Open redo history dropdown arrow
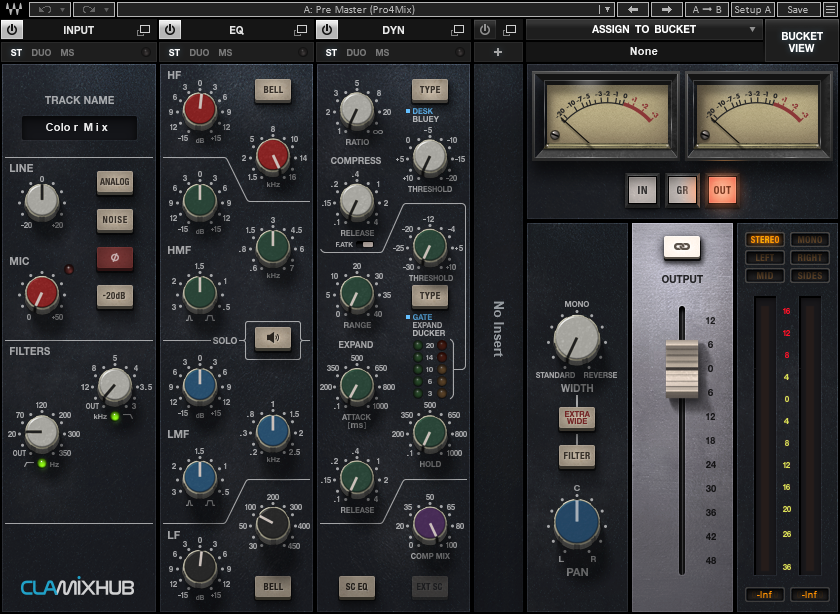This screenshot has width=840, height=614. (x=107, y=9)
